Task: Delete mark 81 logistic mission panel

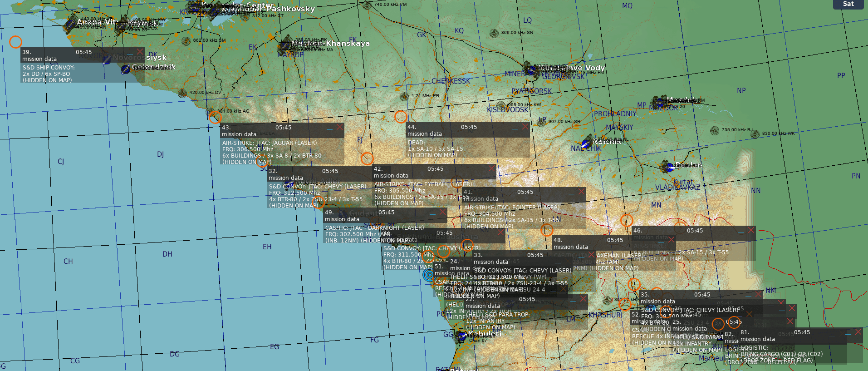Action: click(x=858, y=332)
